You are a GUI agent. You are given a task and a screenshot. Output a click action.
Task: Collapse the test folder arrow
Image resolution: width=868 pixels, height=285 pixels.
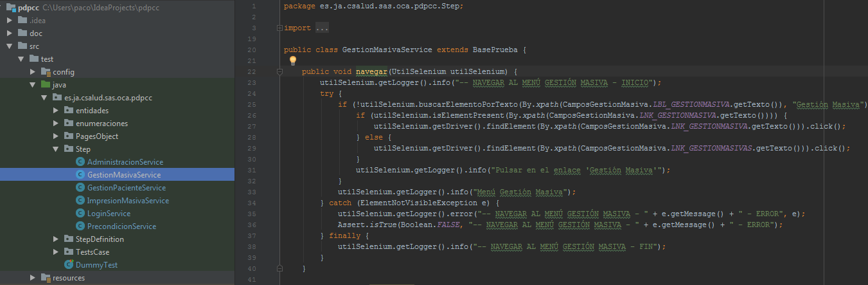pos(21,59)
